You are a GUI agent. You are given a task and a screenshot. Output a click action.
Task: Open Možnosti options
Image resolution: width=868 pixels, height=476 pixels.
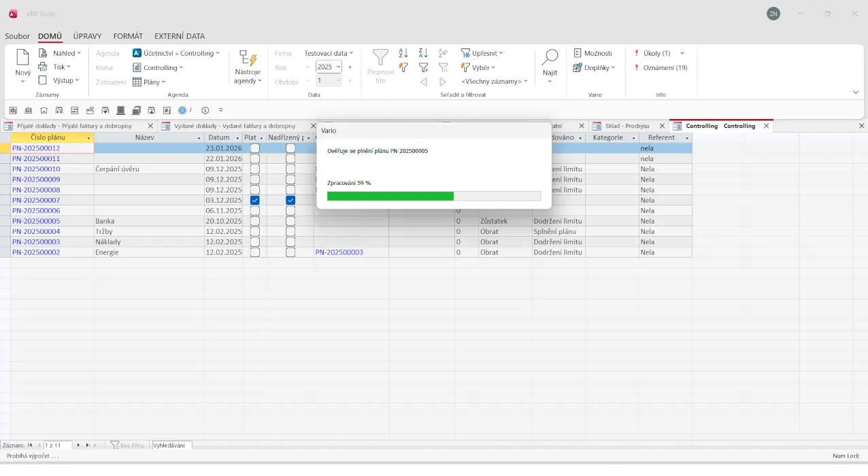tap(592, 53)
